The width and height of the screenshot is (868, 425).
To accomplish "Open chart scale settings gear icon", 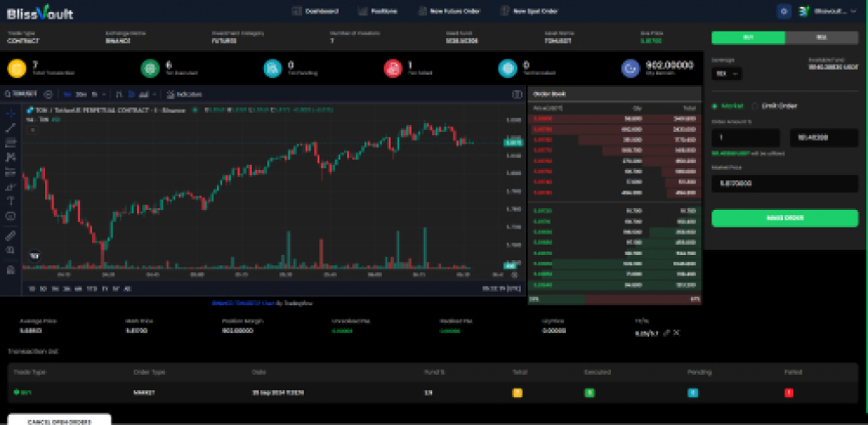I will click(514, 274).
